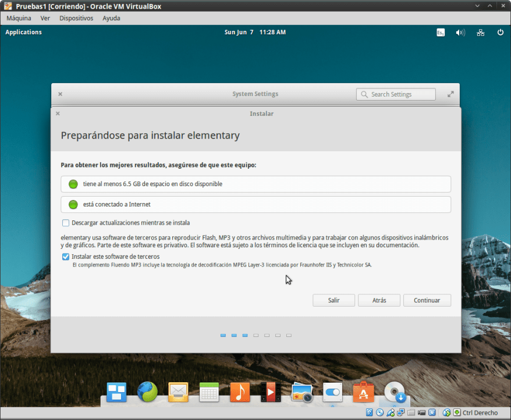
Task: Open the Aplications menu in the top panel
Action: 23,32
